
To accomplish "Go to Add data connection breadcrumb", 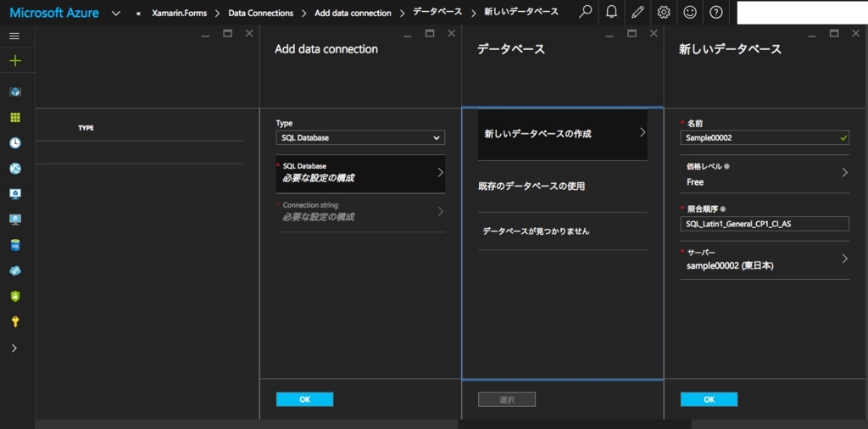I will pyautogui.click(x=353, y=13).
